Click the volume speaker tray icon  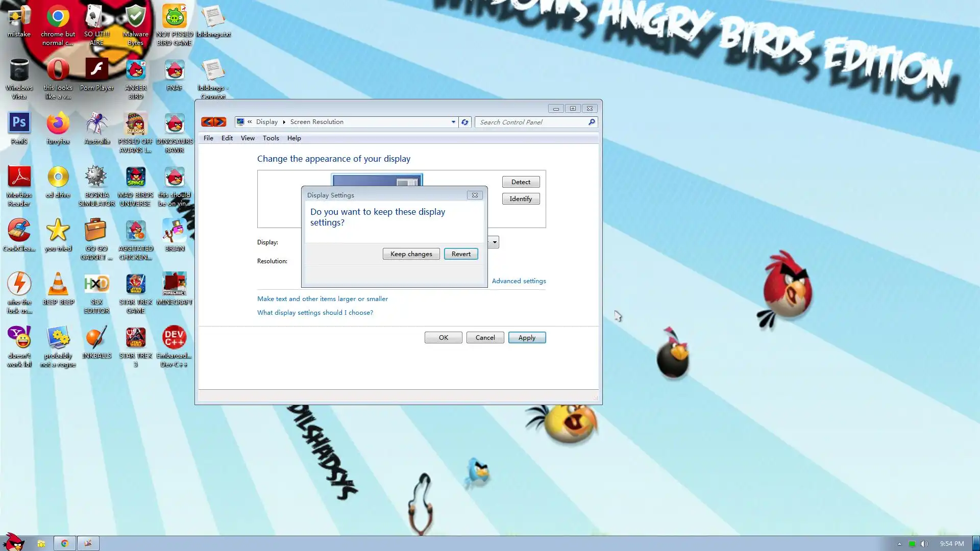point(924,544)
